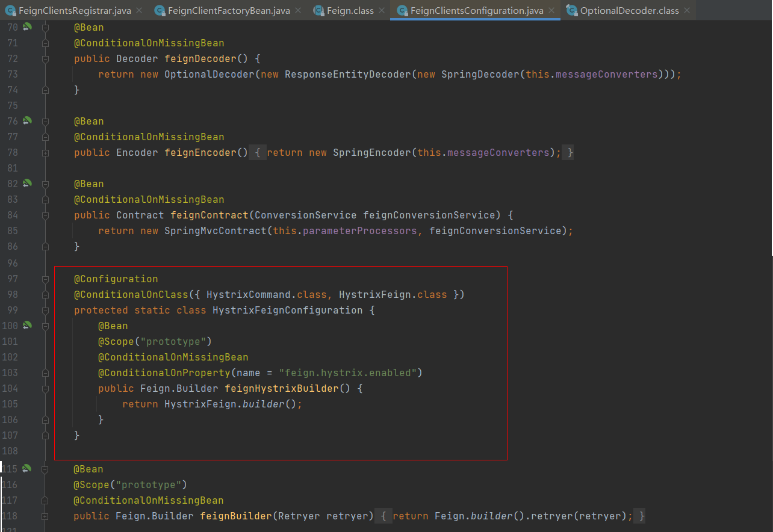Click the Java icon on the FeignClientsRegistrar.java tab
Image resolution: width=773 pixels, height=532 pixels.
click(10, 11)
